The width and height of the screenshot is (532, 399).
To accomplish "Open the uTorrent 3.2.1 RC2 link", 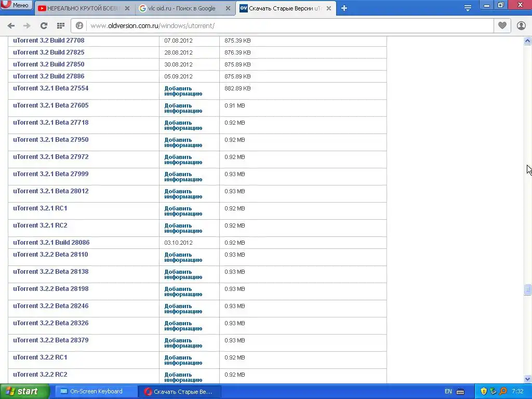I will [x=40, y=225].
